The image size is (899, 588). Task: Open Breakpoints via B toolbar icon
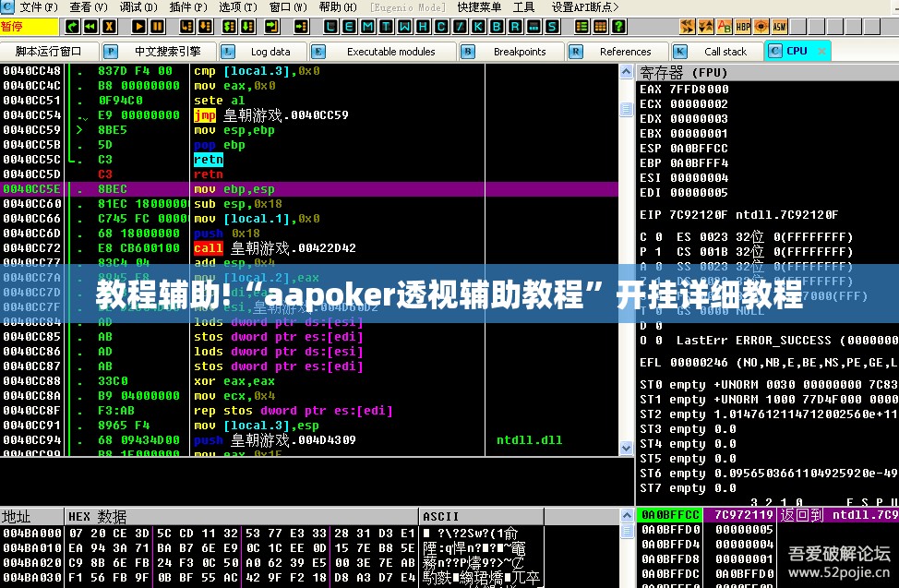point(497,27)
